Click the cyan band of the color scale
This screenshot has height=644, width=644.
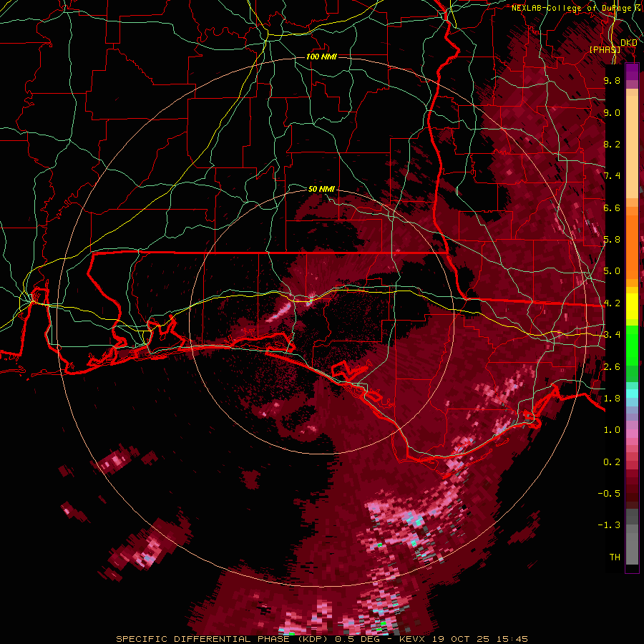click(632, 394)
